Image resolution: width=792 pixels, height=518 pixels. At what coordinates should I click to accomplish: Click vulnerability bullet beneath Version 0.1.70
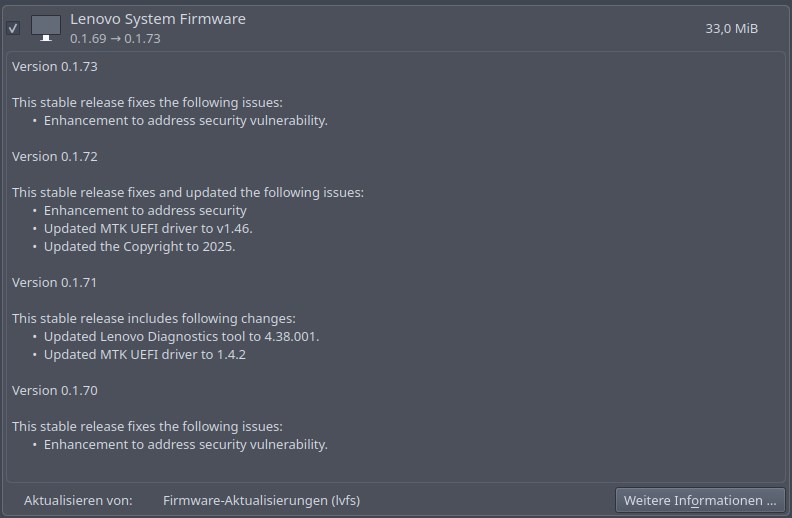click(185, 444)
